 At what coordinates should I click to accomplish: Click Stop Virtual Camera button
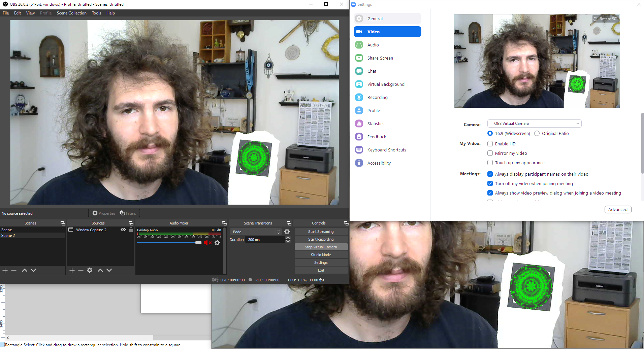(321, 247)
